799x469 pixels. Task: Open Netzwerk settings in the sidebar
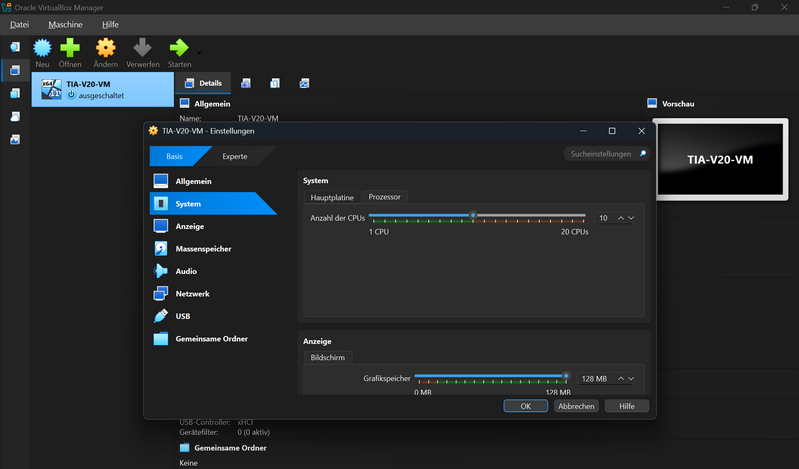[x=192, y=294]
